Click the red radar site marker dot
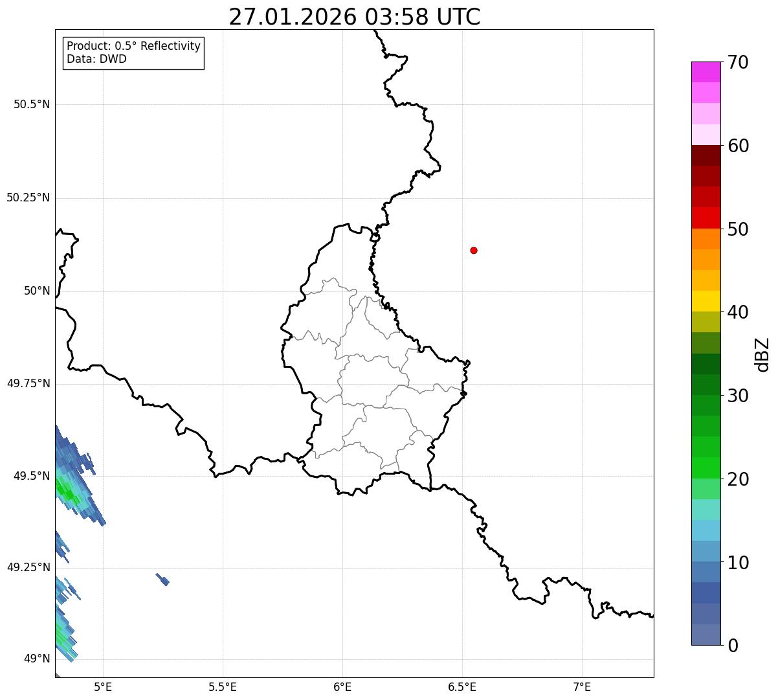 (x=474, y=250)
